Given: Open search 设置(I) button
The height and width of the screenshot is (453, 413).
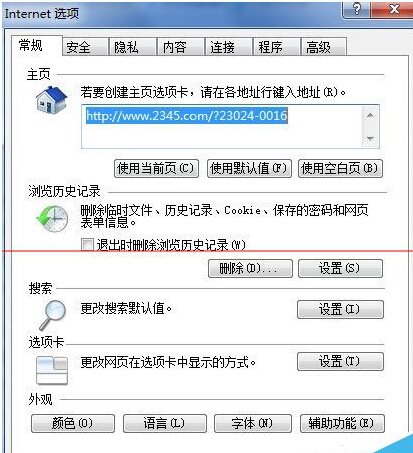Looking at the screenshot, I should [340, 310].
